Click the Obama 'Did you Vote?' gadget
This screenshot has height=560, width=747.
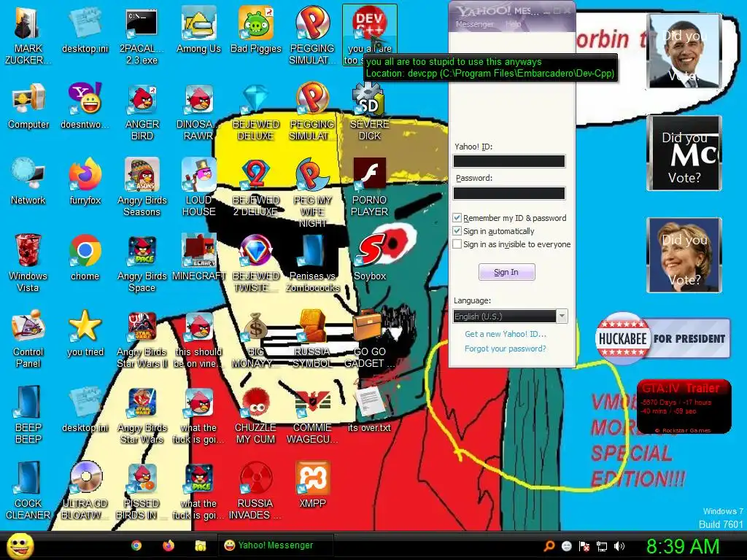point(684,51)
